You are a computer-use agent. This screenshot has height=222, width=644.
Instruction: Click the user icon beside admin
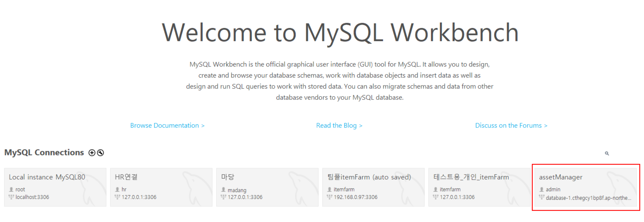click(x=542, y=189)
